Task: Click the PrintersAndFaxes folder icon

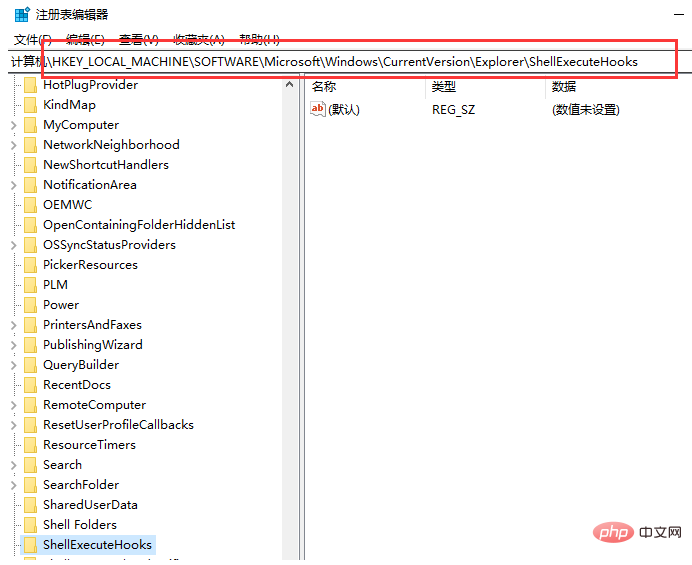Action: click(x=30, y=325)
